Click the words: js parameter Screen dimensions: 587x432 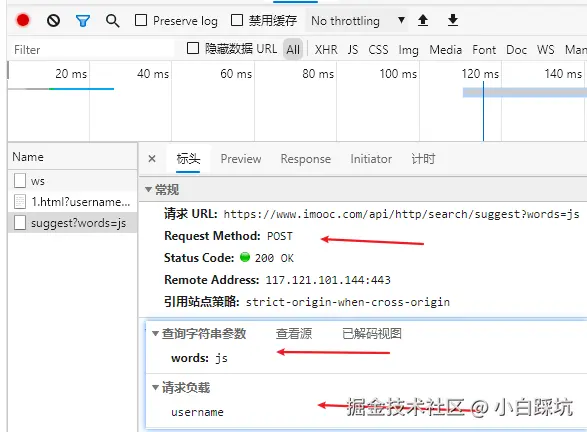point(199,358)
